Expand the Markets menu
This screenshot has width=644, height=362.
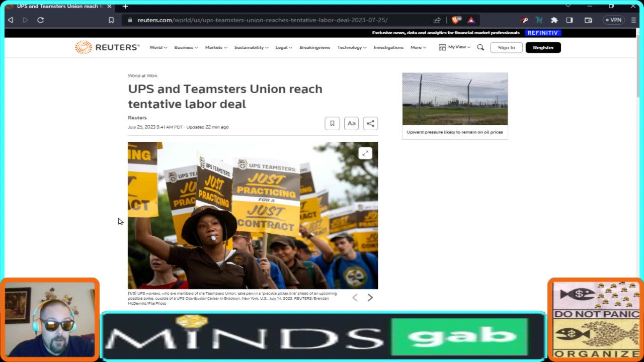(x=216, y=47)
